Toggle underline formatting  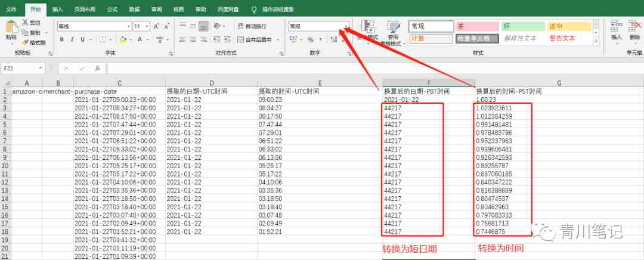(x=82, y=39)
